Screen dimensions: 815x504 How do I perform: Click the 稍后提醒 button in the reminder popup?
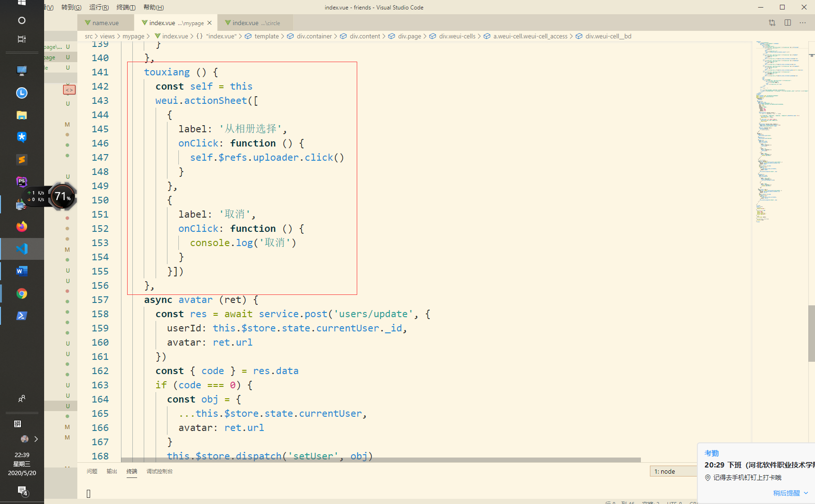click(787, 493)
